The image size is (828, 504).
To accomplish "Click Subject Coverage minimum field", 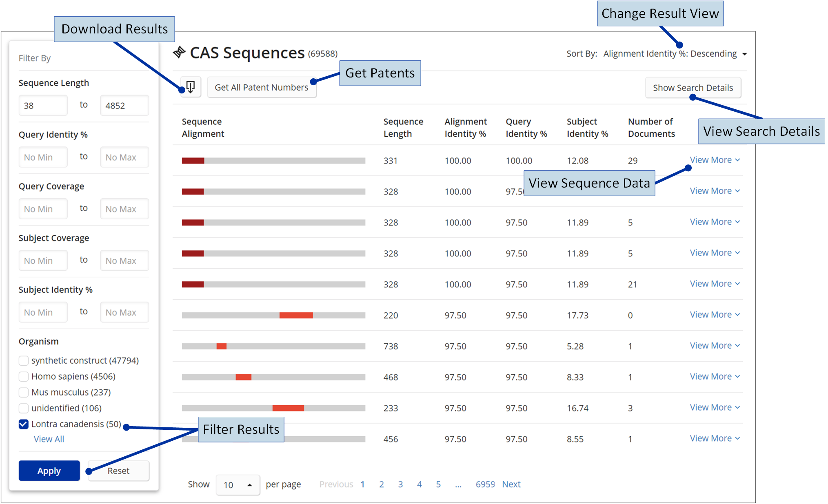I will click(x=43, y=261).
